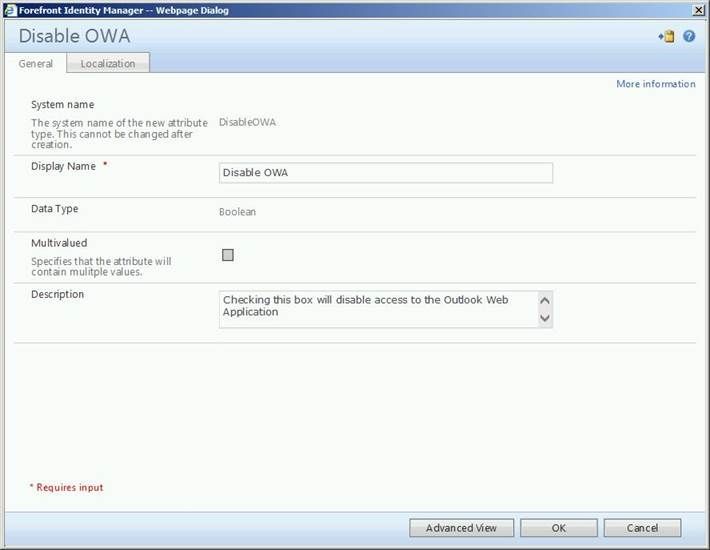Screen dimensions: 710x550
Task: Switch to the Localization tab
Action: coord(108,64)
